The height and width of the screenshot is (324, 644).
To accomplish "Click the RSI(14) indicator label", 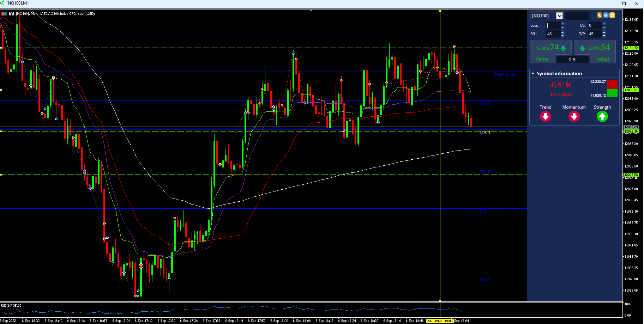I will click(11, 306).
